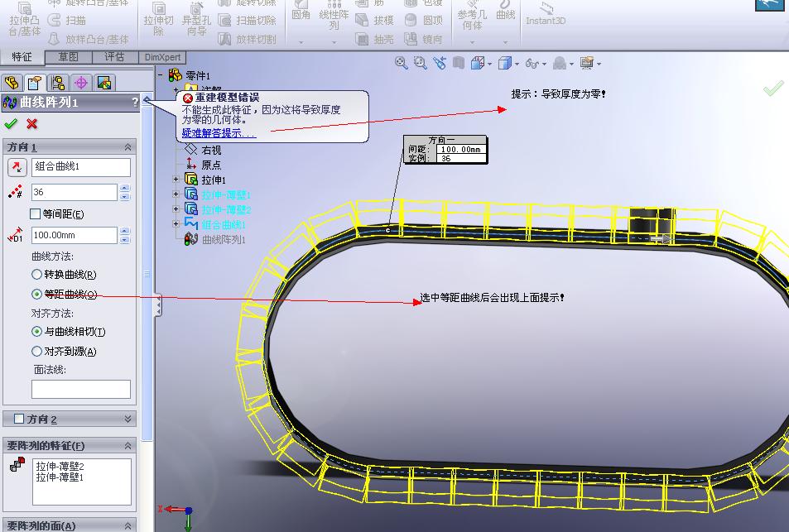Click the 100.00mm spacing field in panel
The image size is (789, 532).
(75, 235)
